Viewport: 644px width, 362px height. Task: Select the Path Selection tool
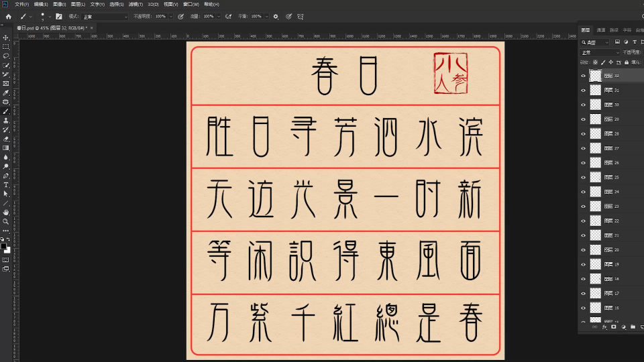coord(6,194)
